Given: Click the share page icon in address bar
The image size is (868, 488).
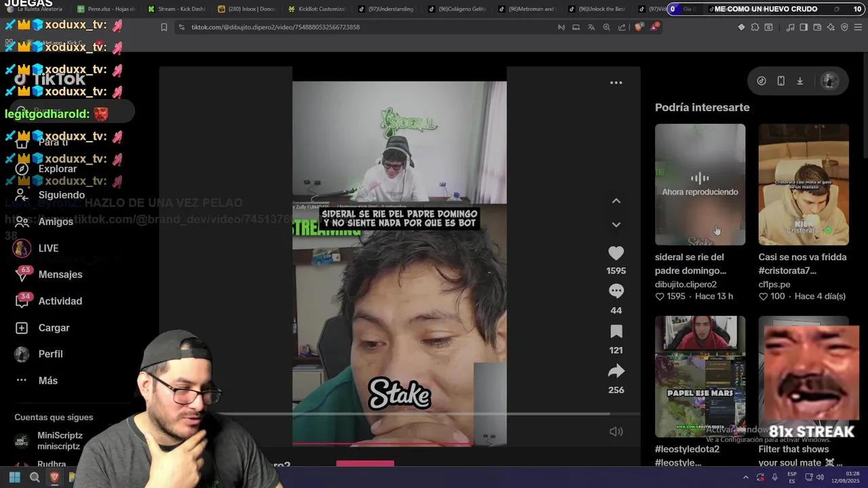Looking at the screenshot, I should [622, 27].
